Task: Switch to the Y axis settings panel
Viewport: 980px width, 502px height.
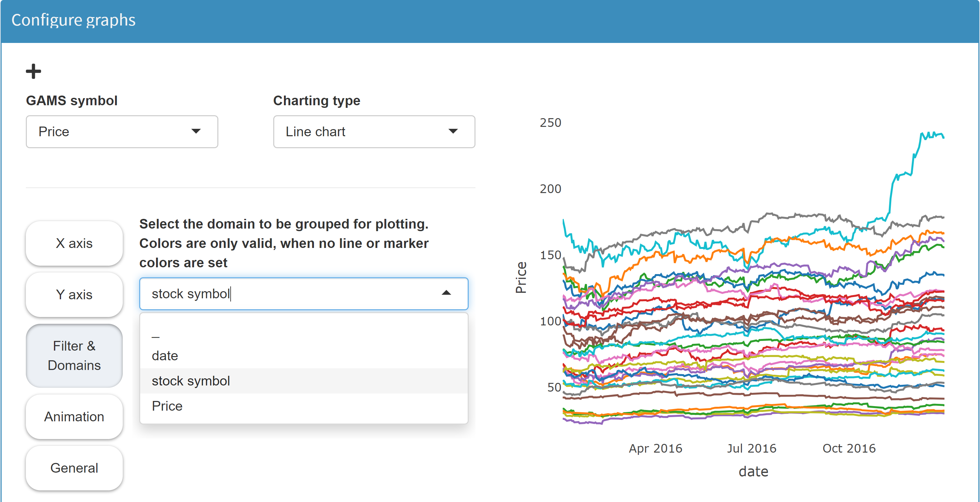Action: click(74, 295)
